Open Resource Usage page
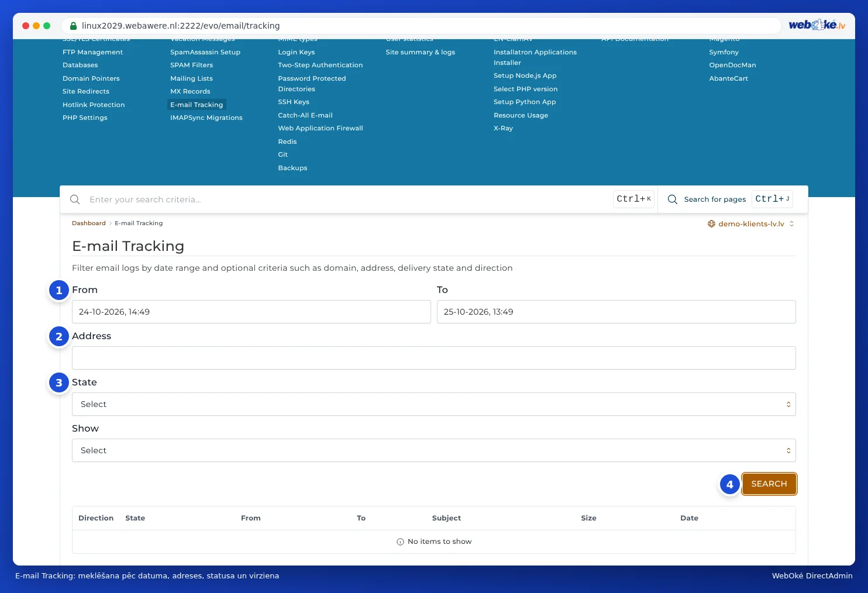 point(521,115)
